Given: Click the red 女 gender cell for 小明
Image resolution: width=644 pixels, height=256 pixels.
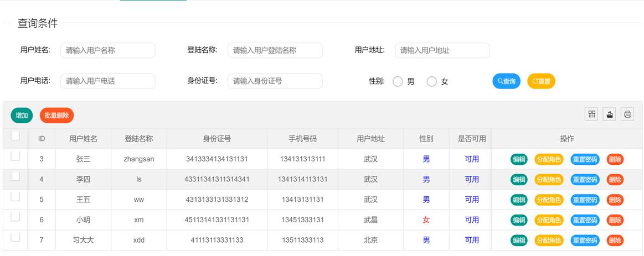Looking at the screenshot, I should pos(426,220).
